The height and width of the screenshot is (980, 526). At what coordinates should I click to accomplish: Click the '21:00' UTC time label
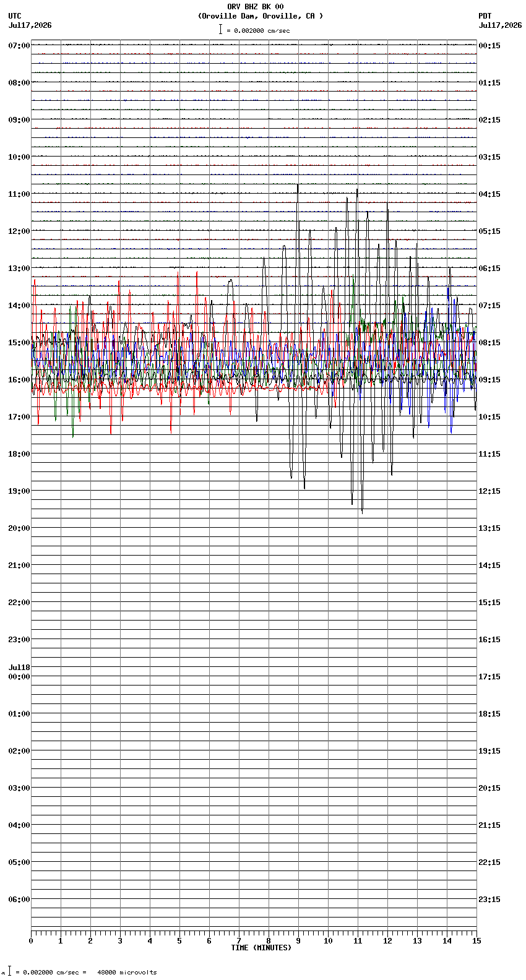click(19, 565)
